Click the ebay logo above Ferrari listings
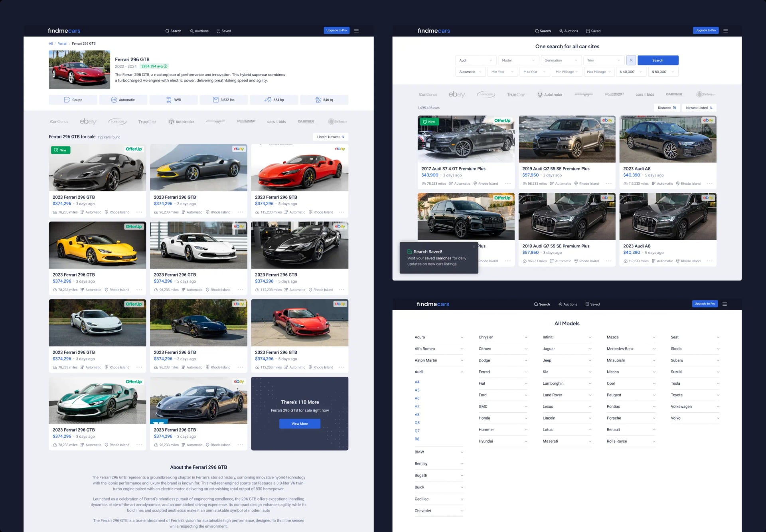The image size is (766, 532). coord(88,121)
